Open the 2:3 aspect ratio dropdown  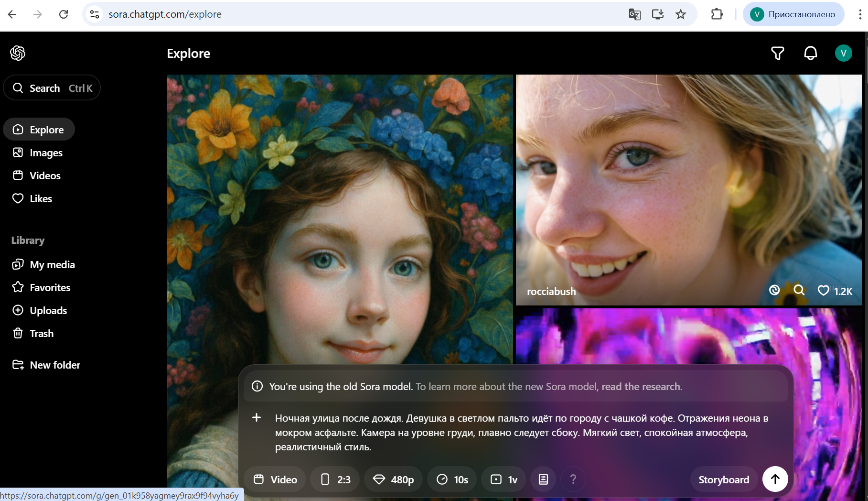[x=335, y=479]
